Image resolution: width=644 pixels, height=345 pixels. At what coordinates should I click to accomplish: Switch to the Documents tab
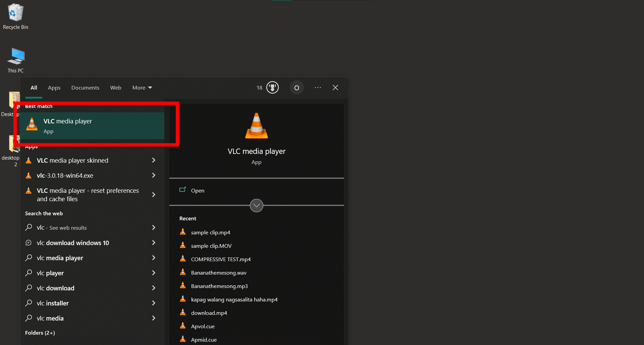coord(85,88)
